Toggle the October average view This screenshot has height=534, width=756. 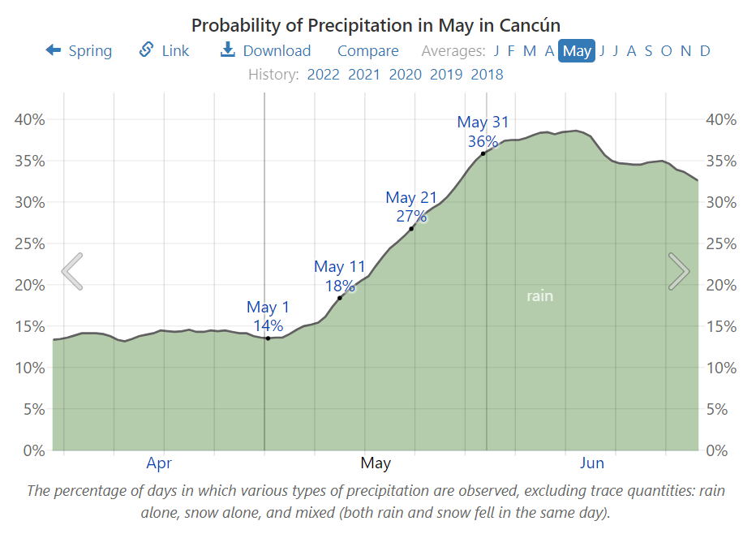666,50
